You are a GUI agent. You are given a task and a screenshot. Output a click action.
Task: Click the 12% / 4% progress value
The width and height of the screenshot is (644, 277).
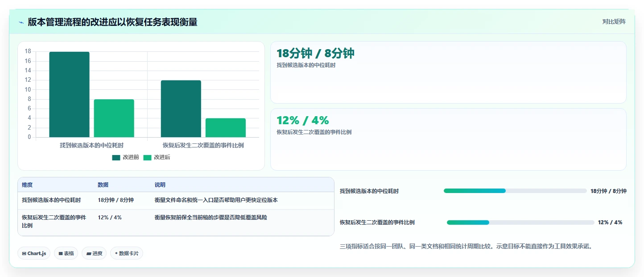click(x=610, y=222)
